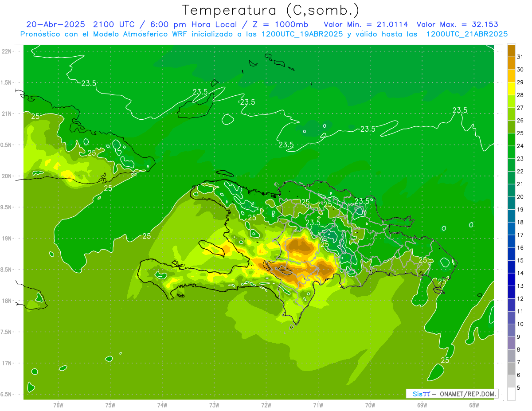Click the "70W" longitude axis label

(370, 405)
